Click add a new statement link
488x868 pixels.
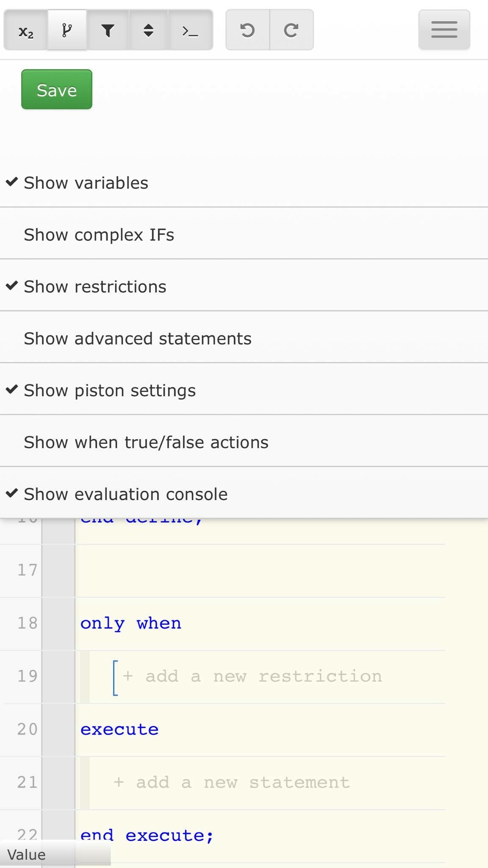point(232,782)
